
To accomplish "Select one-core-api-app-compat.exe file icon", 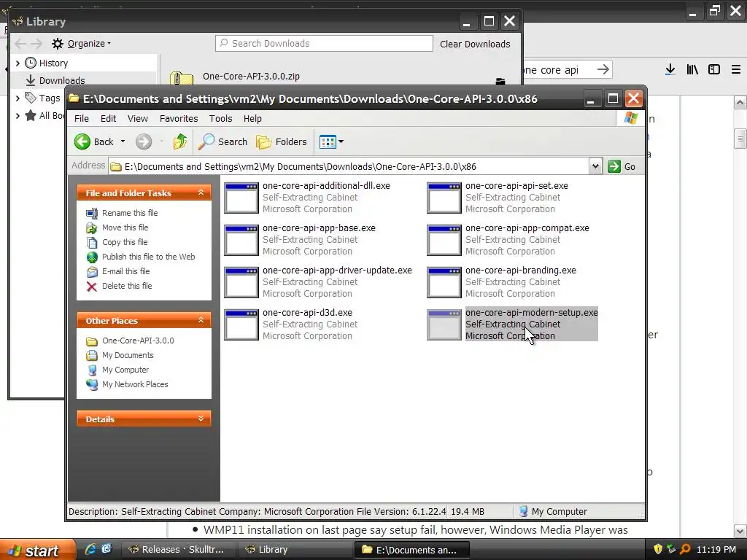I will [x=444, y=240].
